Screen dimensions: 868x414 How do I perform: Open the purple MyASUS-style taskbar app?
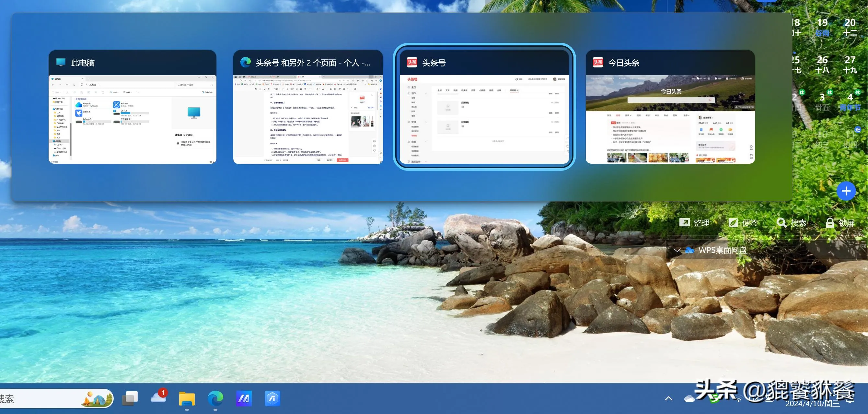click(x=244, y=398)
